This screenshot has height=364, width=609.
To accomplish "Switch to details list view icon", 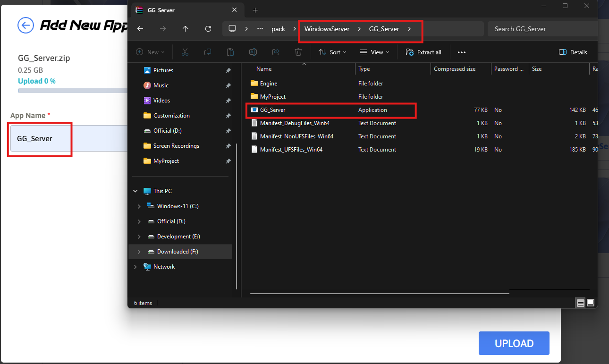I will click(580, 303).
